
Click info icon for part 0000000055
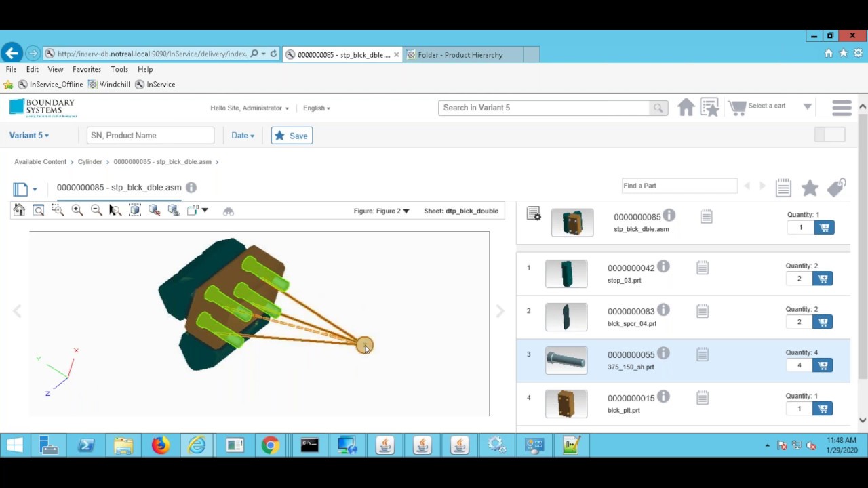point(663,353)
